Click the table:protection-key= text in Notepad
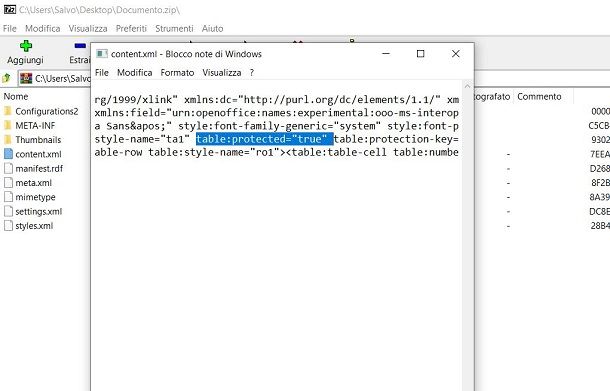Image resolution: width=610 pixels, height=391 pixels. pos(396,139)
